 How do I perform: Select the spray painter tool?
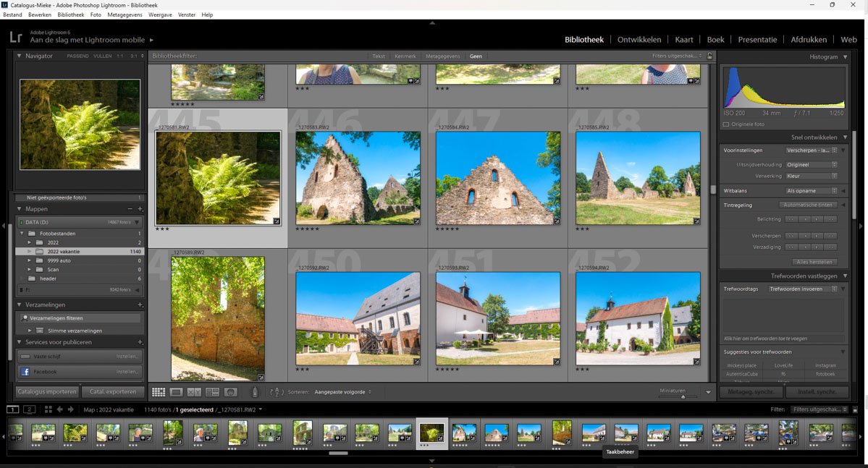pos(255,392)
